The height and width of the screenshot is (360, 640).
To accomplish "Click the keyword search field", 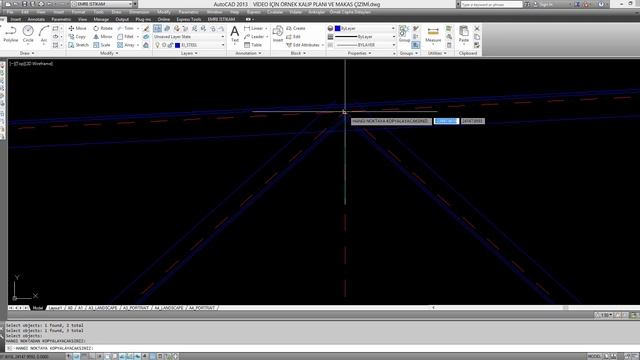I will click(491, 4).
